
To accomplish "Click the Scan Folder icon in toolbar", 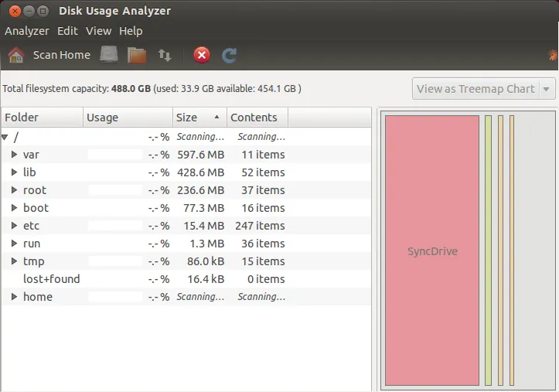I will pos(137,55).
